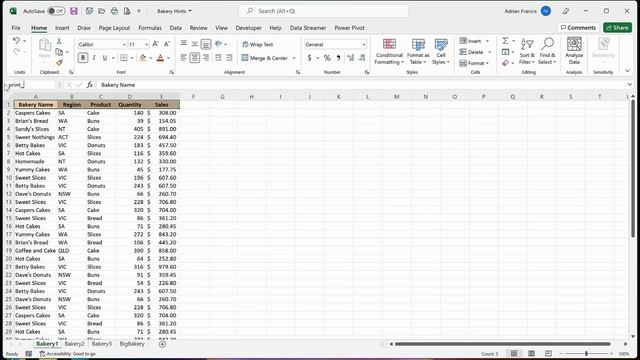Image resolution: width=640 pixels, height=360 pixels.
Task: Switch to the Insert ribbon tab
Action: 62,28
